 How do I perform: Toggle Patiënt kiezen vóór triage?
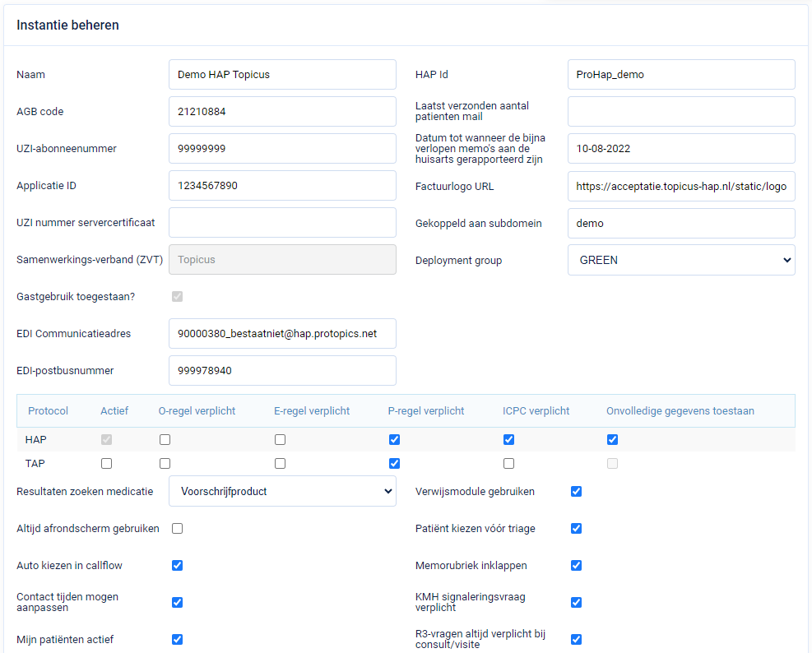pos(576,529)
